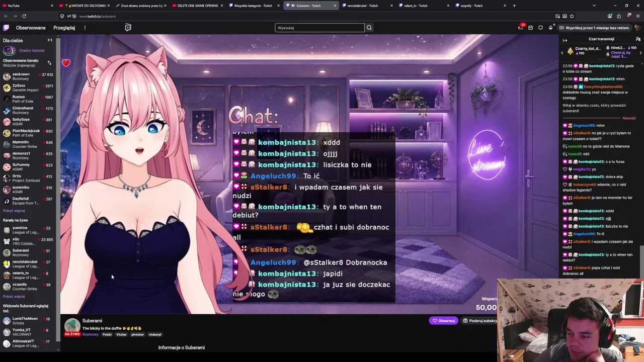Click the red heart icon on stream
The width and height of the screenshot is (644, 362).
point(66,63)
